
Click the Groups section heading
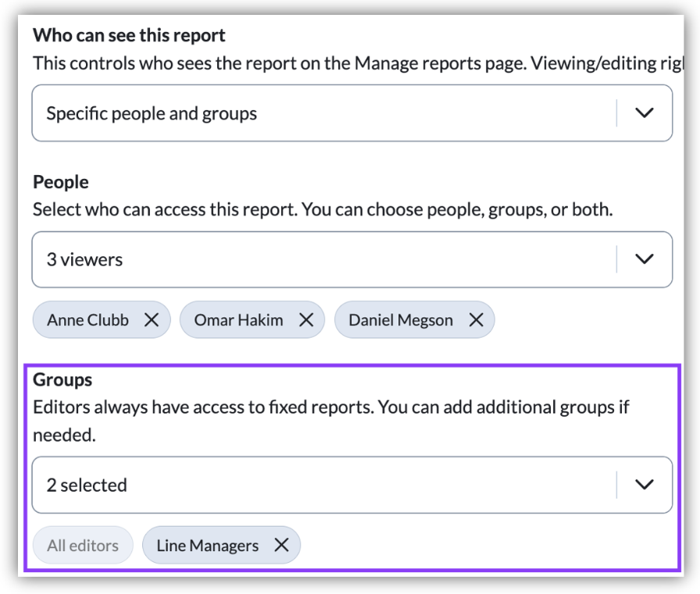(x=62, y=380)
